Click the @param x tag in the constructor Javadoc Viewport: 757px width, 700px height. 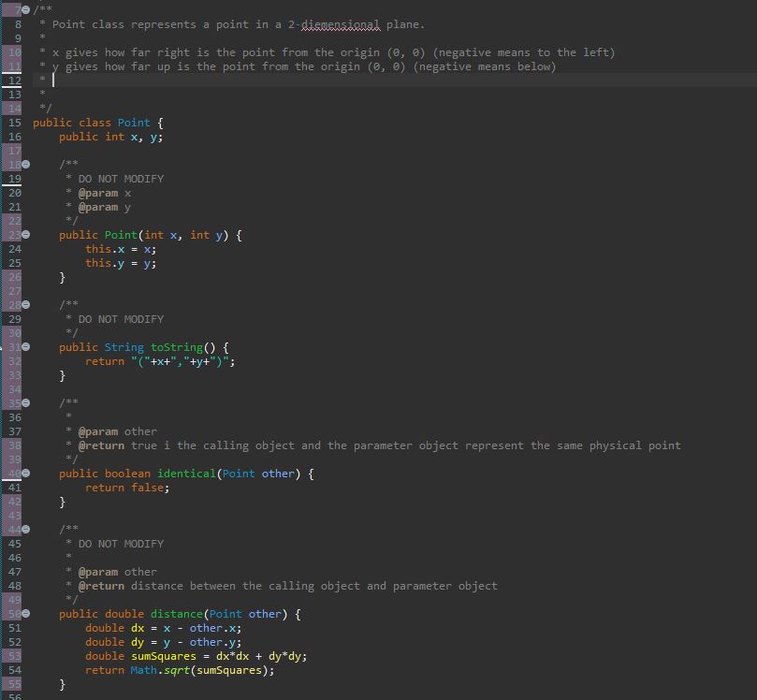click(103, 192)
